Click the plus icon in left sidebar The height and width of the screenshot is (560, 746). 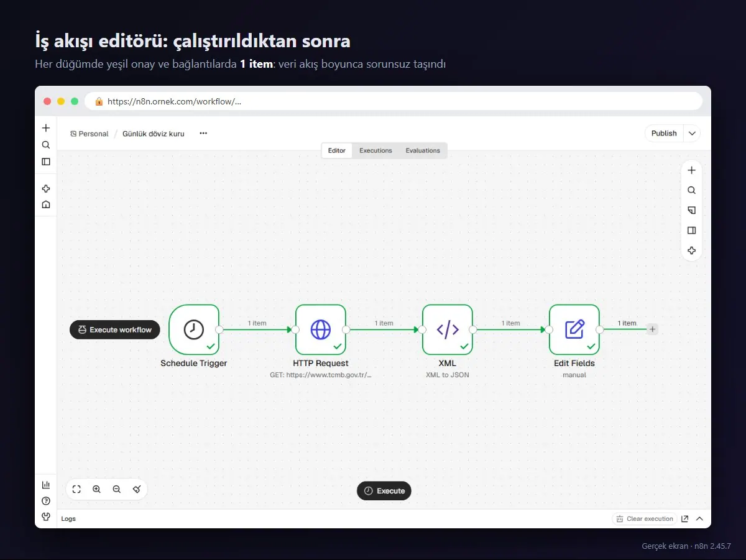coord(45,128)
